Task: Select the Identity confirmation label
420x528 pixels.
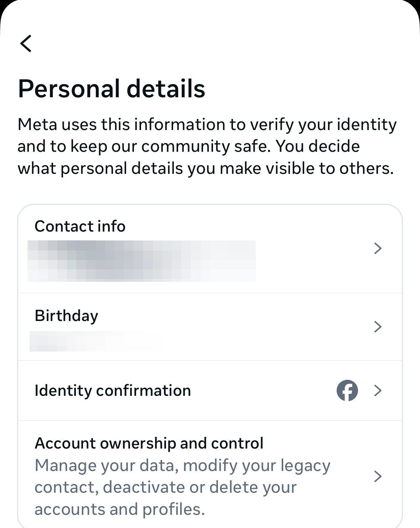Action: point(113,390)
